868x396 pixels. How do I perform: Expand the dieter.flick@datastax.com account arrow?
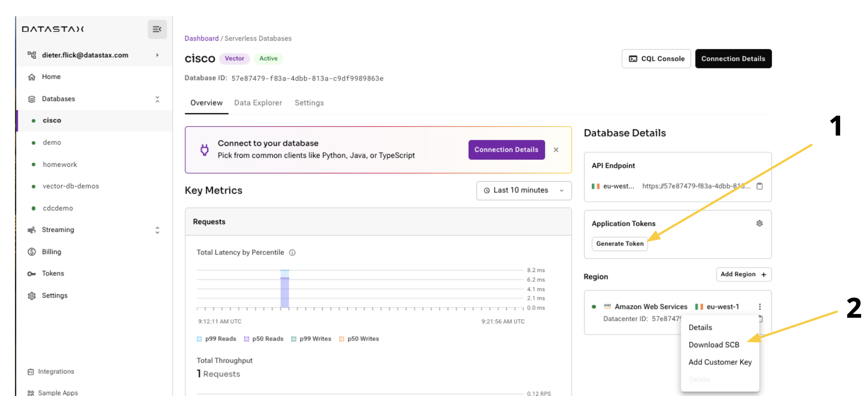coord(157,55)
